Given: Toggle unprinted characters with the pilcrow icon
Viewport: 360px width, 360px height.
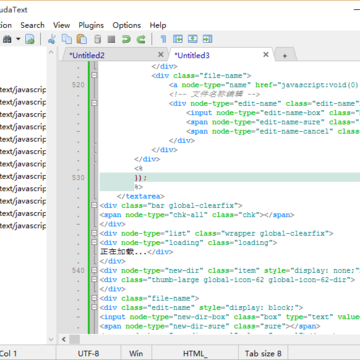Looking at the screenshot, I should pyautogui.click(x=163, y=39).
